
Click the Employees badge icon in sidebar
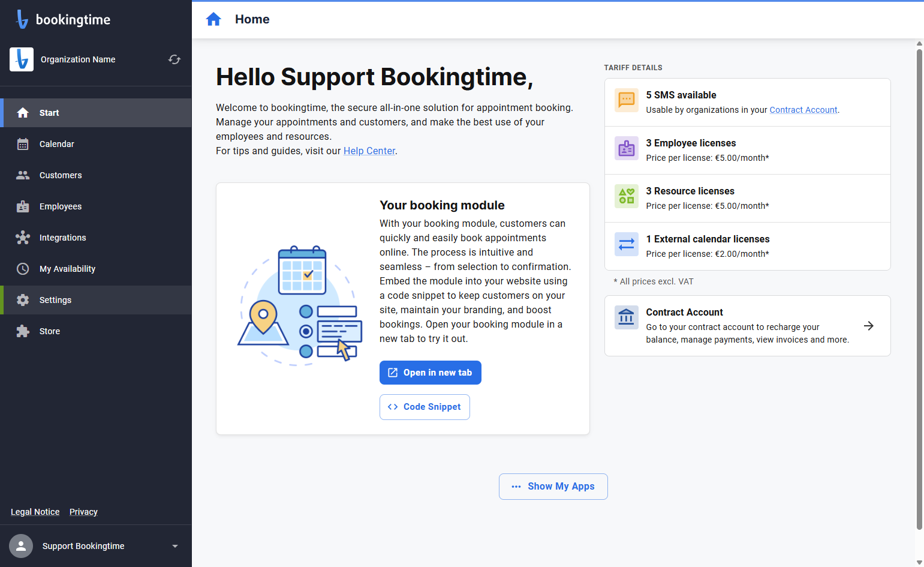point(23,206)
